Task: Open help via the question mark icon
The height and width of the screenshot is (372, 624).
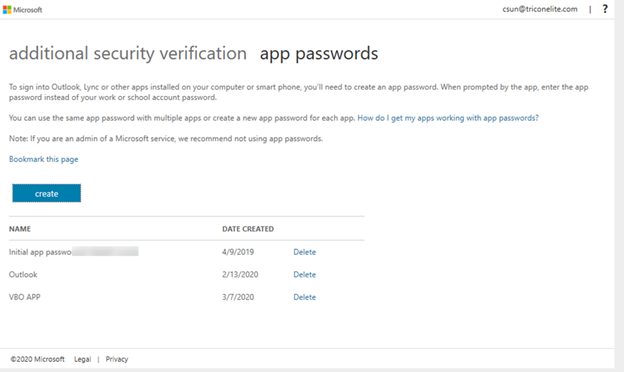Action: click(x=605, y=9)
